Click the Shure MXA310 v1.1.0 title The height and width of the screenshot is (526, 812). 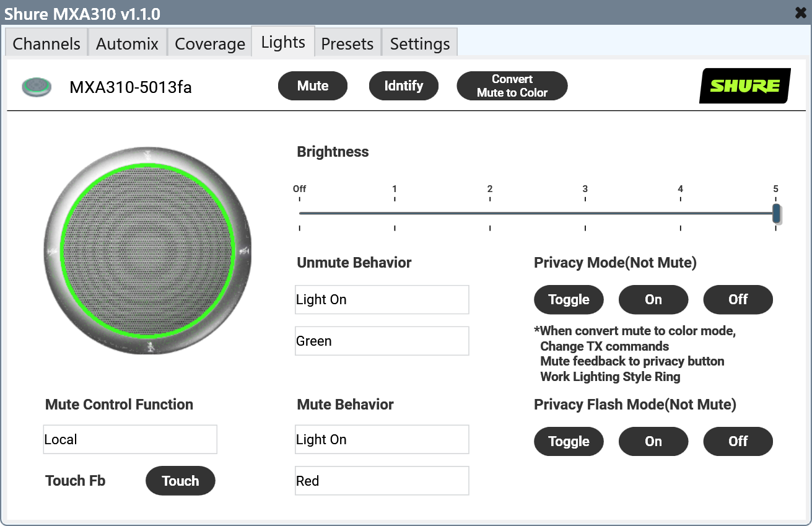[x=82, y=13]
